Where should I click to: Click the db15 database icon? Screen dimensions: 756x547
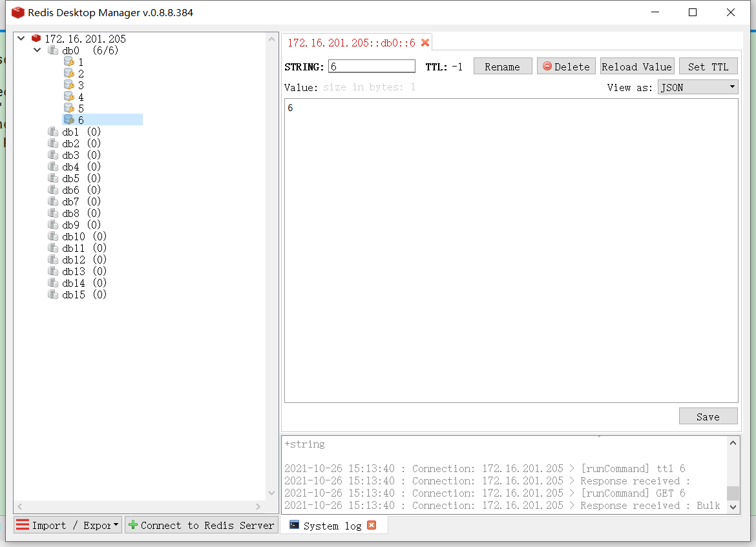pos(53,294)
